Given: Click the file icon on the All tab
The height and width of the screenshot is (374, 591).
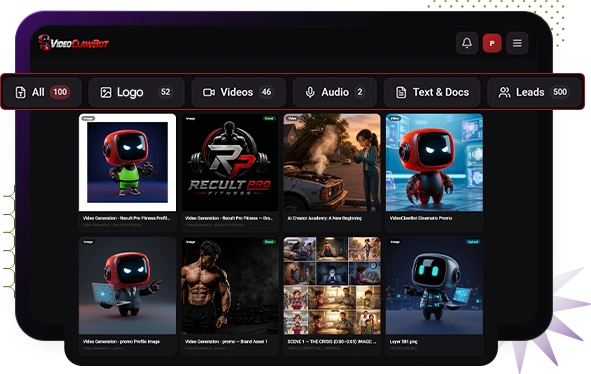Looking at the screenshot, I should [20, 92].
